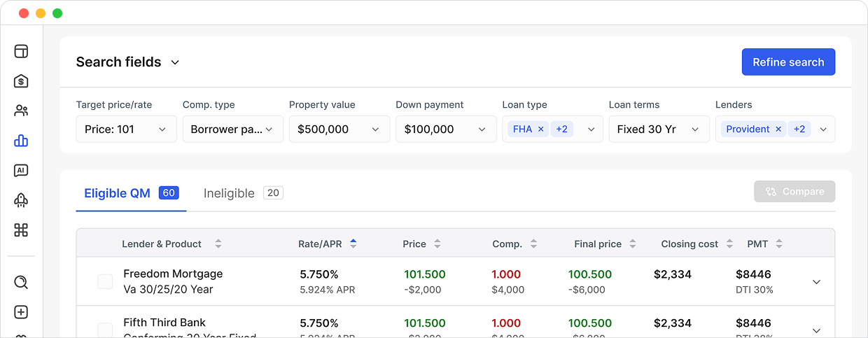This screenshot has height=338, width=868.
Task: Open the home dollar loans sidebar icon
Action: (x=21, y=81)
